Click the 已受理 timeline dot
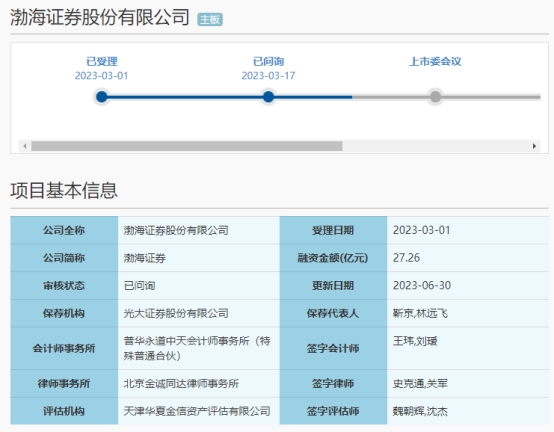This screenshot has height=432, width=554. pos(102,96)
